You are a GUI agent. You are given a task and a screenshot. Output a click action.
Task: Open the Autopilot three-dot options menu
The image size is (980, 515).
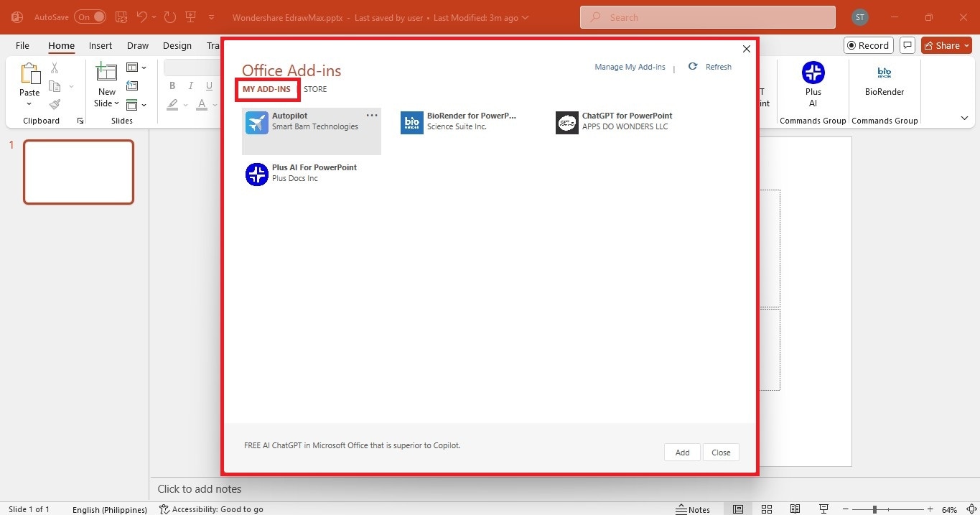[372, 116]
